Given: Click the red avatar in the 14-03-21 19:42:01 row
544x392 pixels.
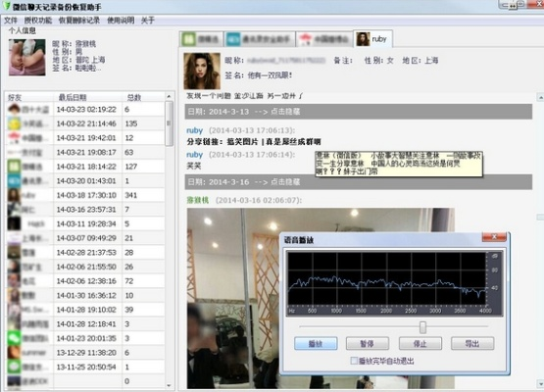Looking at the screenshot, I should coord(14,138).
